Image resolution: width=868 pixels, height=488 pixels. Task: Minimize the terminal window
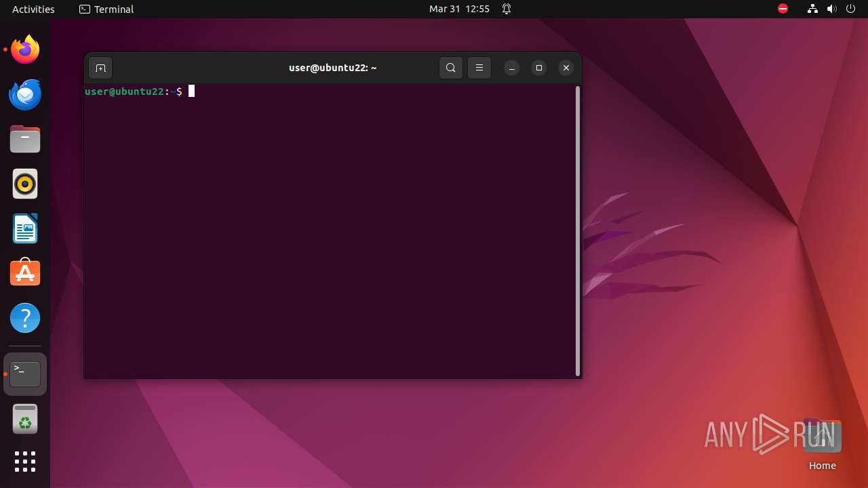click(x=512, y=68)
